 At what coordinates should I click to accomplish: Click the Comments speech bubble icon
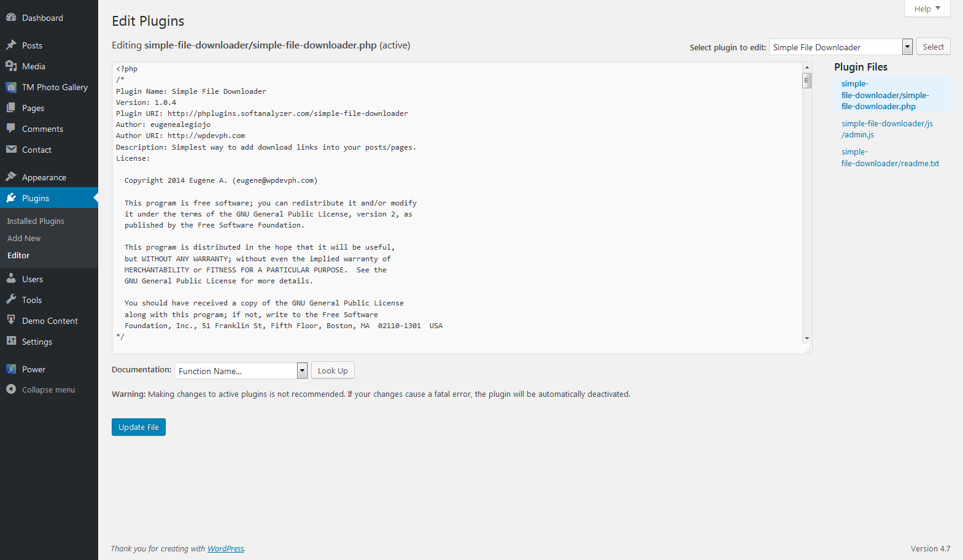coord(11,129)
